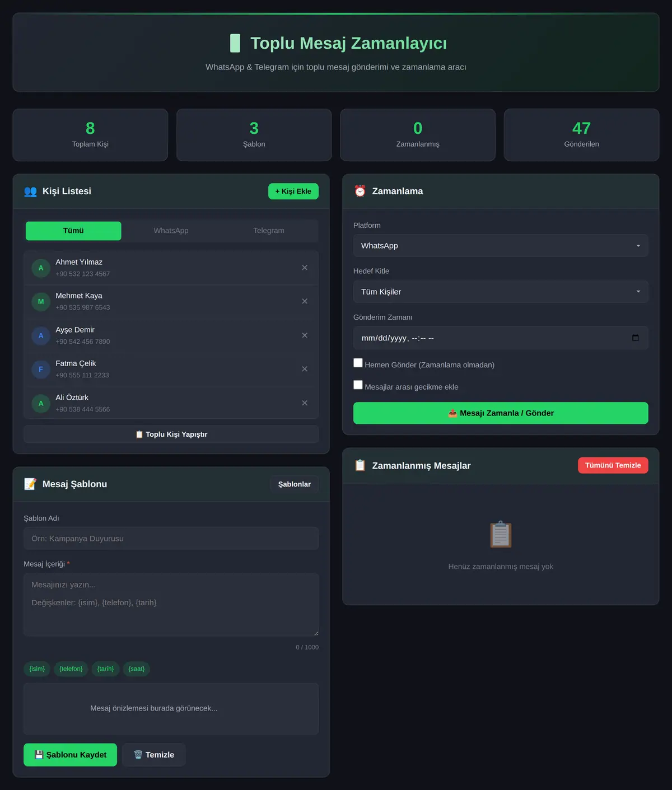Insert the {tarih} variable chip

[105, 669]
